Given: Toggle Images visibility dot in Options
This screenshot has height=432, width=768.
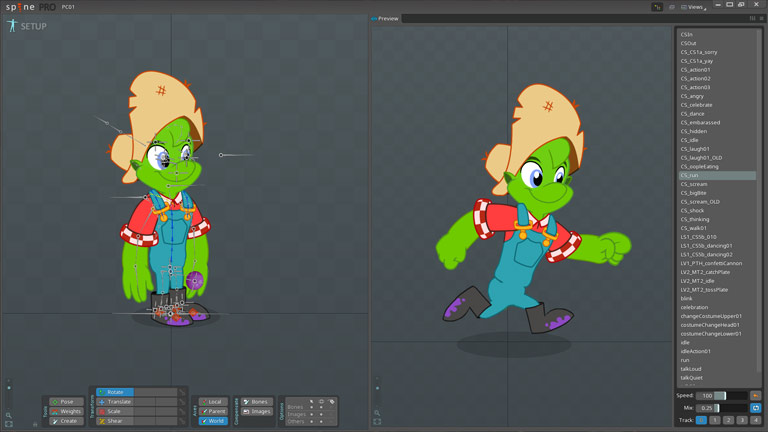Looking at the screenshot, I should tap(321, 414).
